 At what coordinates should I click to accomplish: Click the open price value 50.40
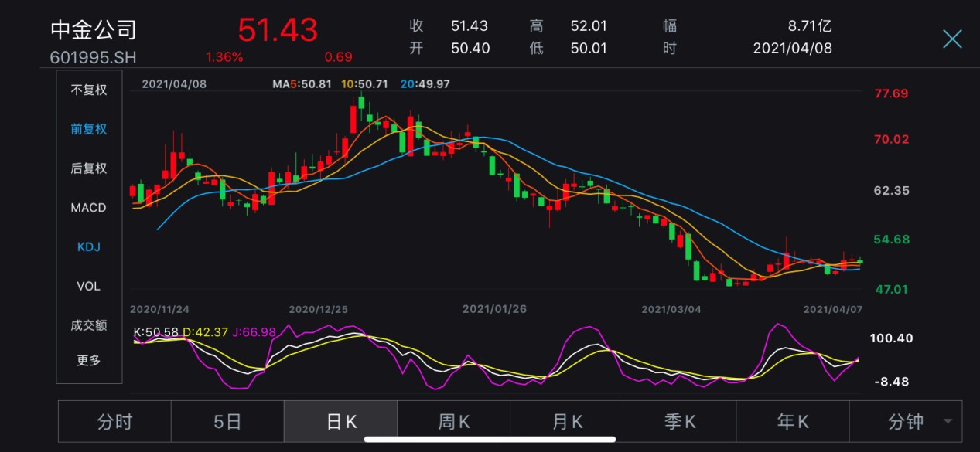click(x=470, y=49)
